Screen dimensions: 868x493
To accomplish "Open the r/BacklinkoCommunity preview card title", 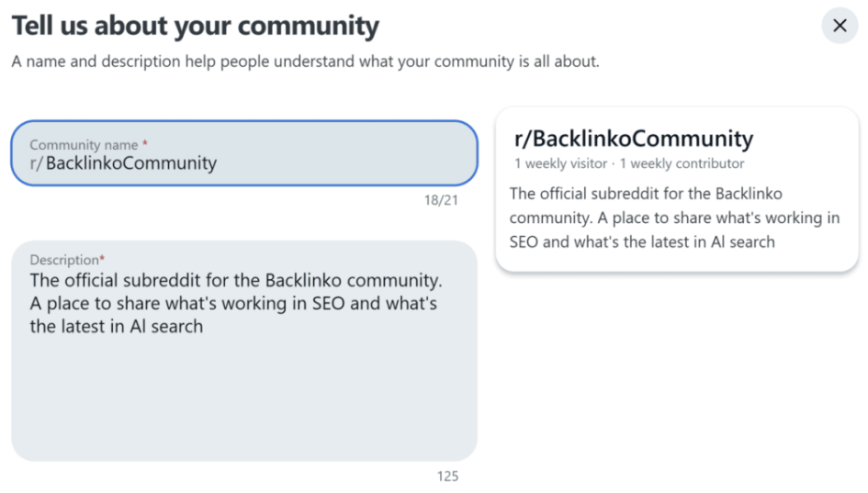I will click(634, 139).
